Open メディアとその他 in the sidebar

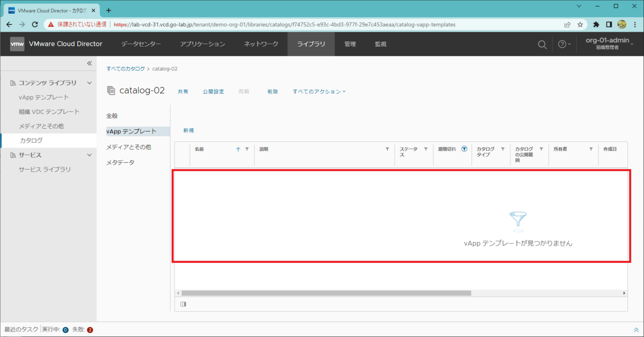pyautogui.click(x=41, y=126)
